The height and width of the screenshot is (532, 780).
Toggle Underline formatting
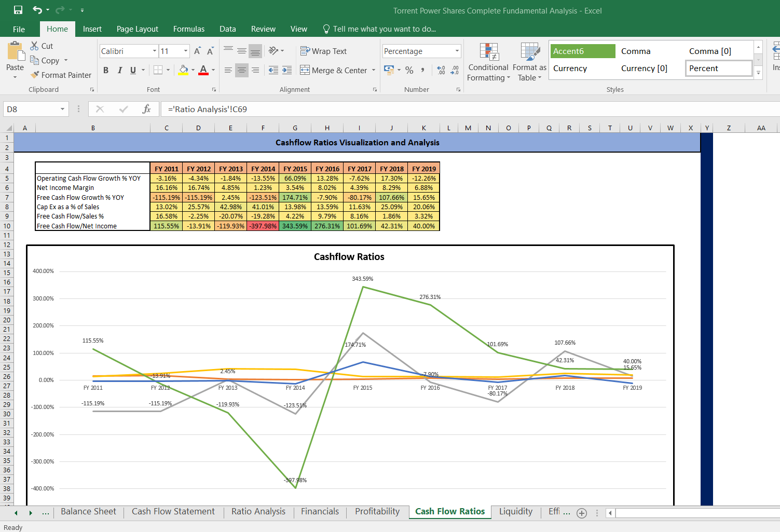(x=133, y=70)
